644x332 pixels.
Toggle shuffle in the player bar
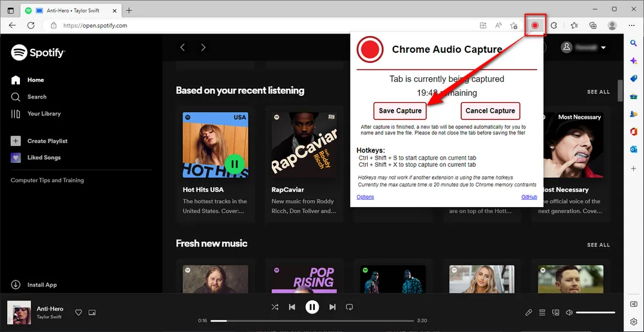coord(275,308)
